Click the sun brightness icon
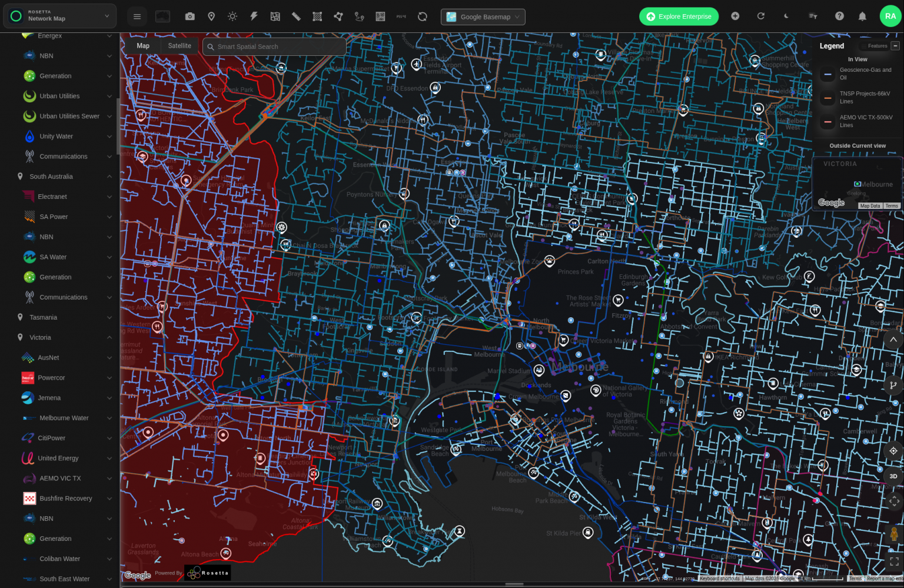This screenshot has height=588, width=904. click(232, 16)
